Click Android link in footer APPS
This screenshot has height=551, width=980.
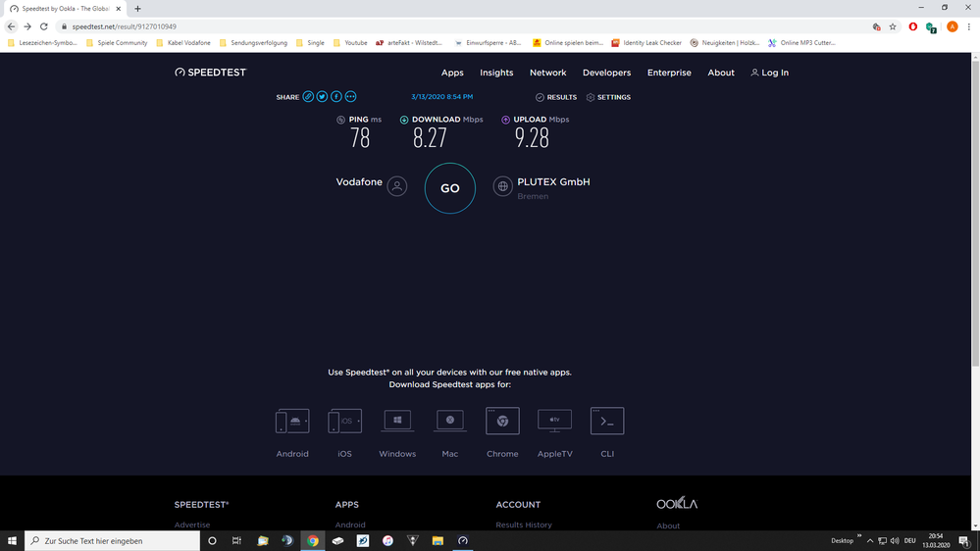pyautogui.click(x=350, y=525)
